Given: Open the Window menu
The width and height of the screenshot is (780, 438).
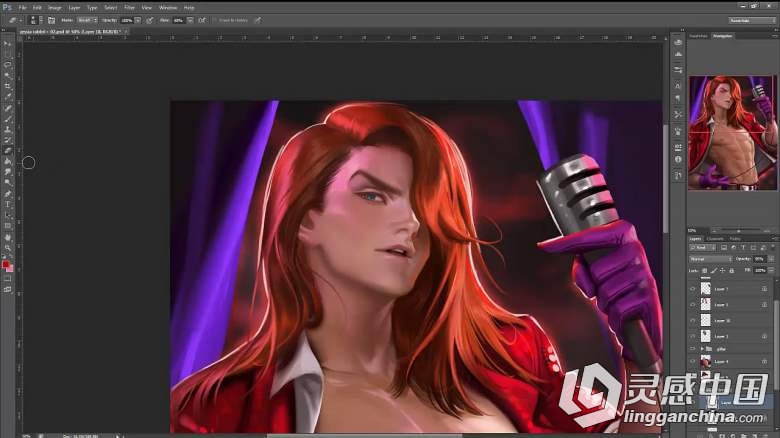Looking at the screenshot, I should [x=168, y=7].
